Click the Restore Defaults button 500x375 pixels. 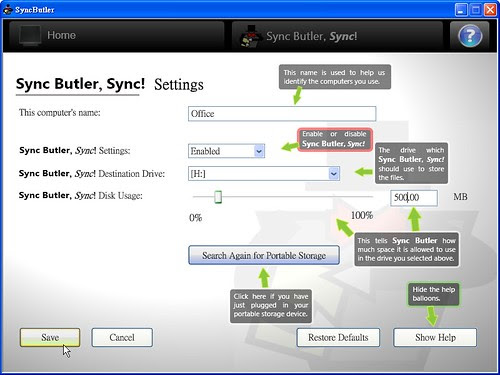pos(338,337)
